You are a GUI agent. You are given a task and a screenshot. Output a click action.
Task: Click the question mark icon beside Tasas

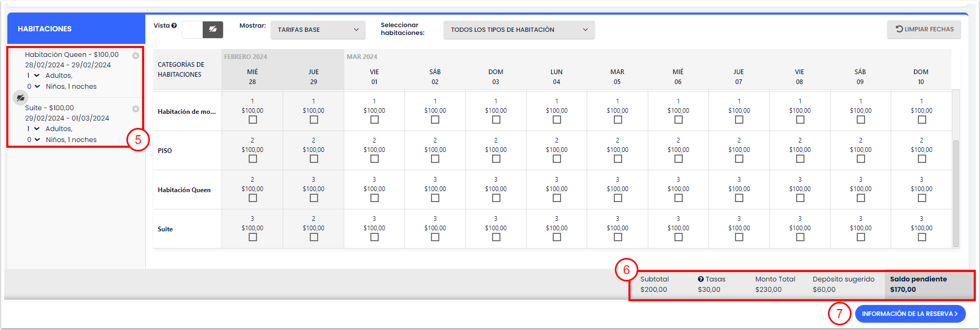[x=701, y=279]
